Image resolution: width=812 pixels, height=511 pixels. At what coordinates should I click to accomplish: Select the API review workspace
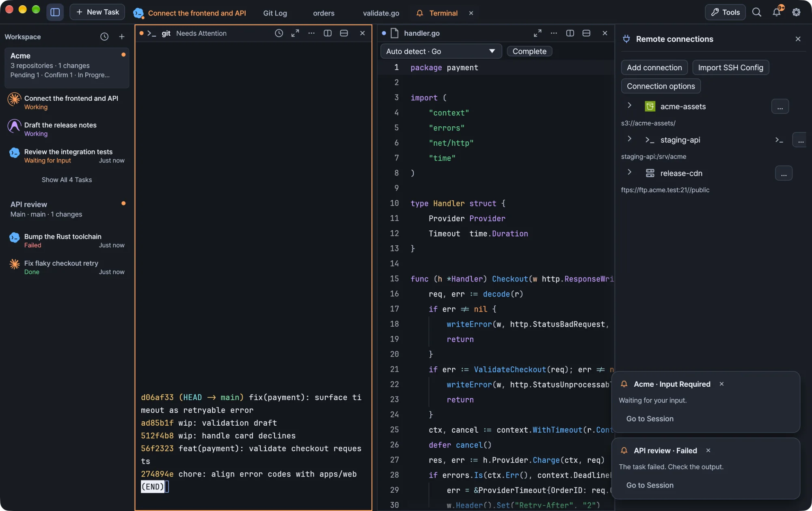67,209
